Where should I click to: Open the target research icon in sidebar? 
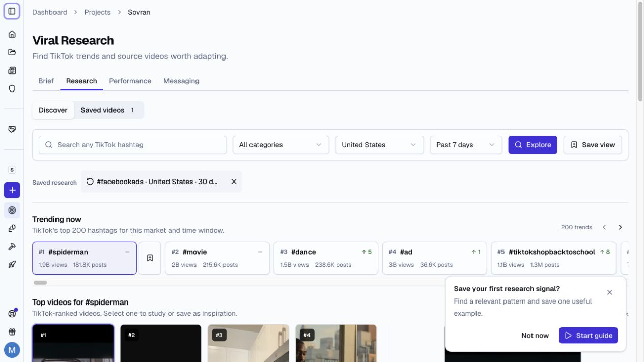(12, 210)
